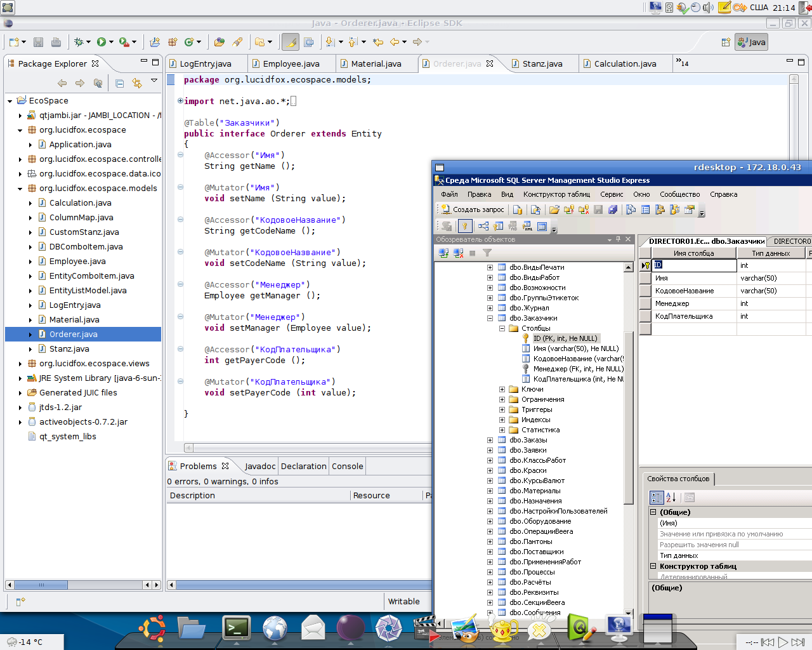Click the Filter funnel in Object Explorer

tap(487, 253)
